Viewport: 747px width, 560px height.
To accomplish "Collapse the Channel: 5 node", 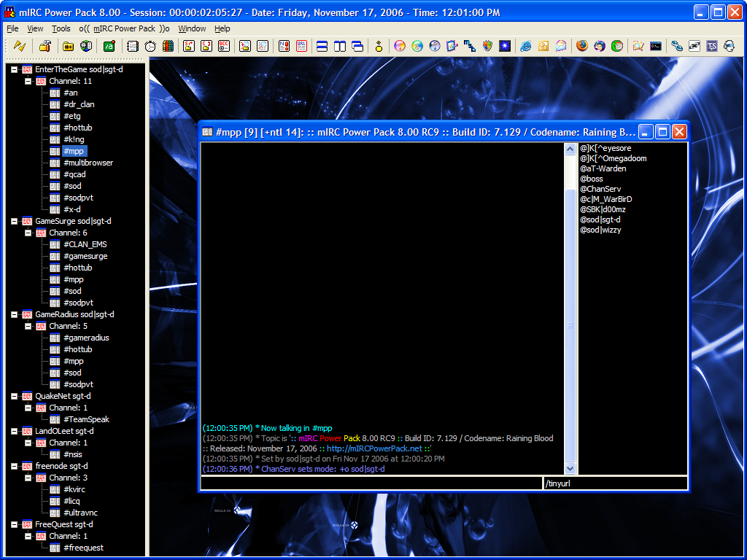I will (x=28, y=326).
